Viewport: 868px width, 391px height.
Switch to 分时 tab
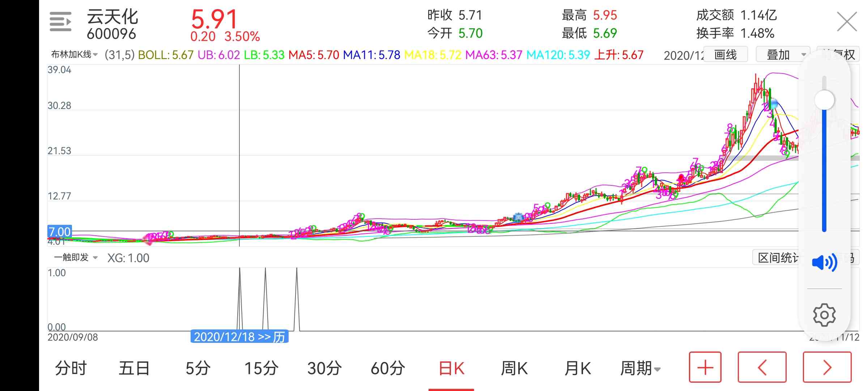coord(71,369)
